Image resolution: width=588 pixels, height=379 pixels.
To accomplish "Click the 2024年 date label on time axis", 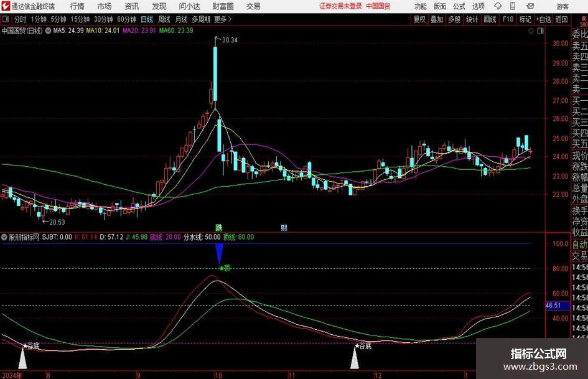I will [x=12, y=375].
